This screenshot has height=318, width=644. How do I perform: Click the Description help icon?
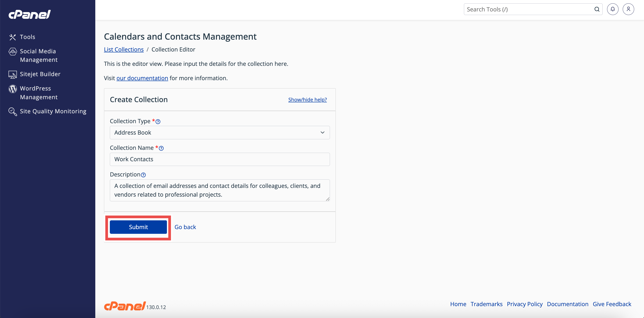(143, 175)
